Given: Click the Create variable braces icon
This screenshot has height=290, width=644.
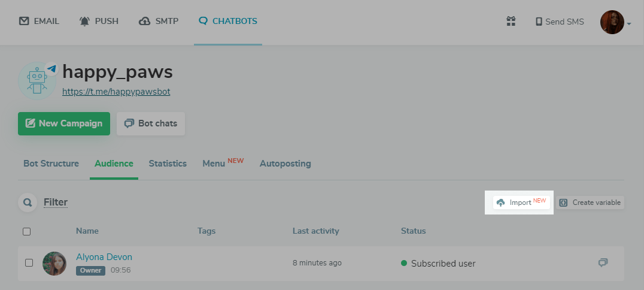Looking at the screenshot, I should 563,203.
